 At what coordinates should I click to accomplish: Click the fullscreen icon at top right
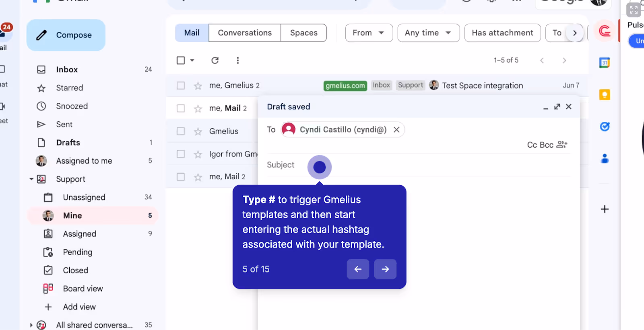[x=634, y=10]
